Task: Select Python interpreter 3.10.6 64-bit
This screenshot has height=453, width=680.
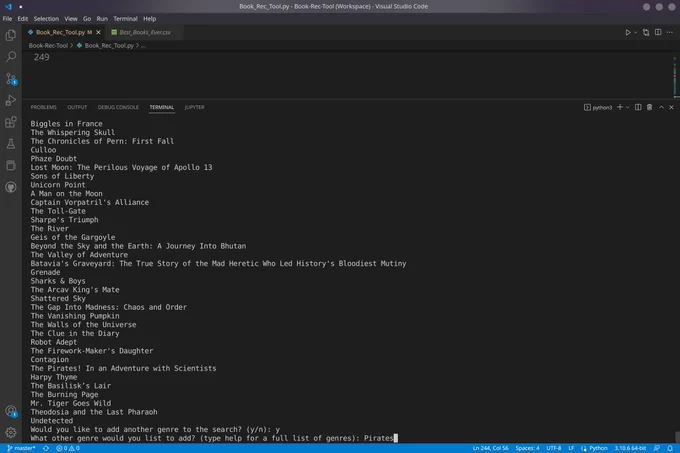Action: (x=630, y=448)
